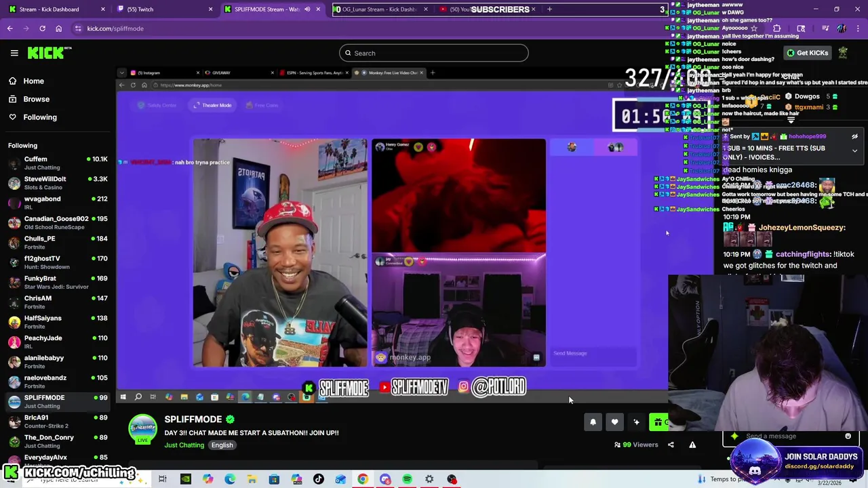Bookmark this page with star icon
Image resolution: width=868 pixels, height=488 pixels.
[753, 28]
